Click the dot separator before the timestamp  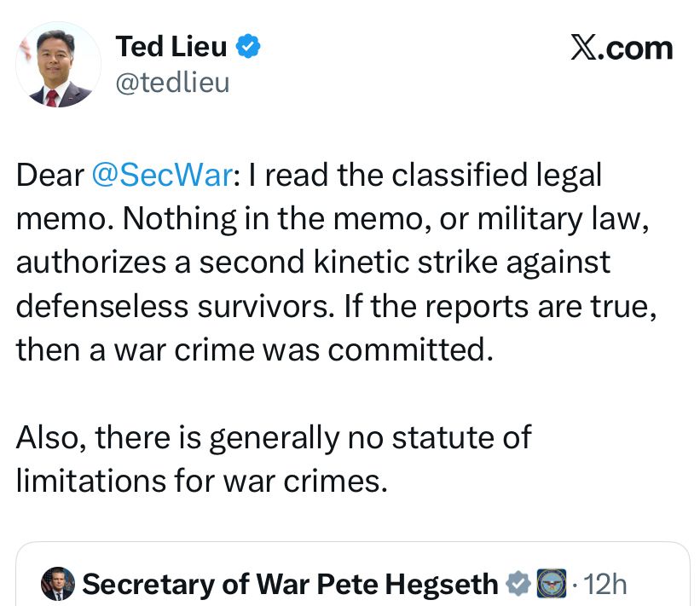click(574, 585)
